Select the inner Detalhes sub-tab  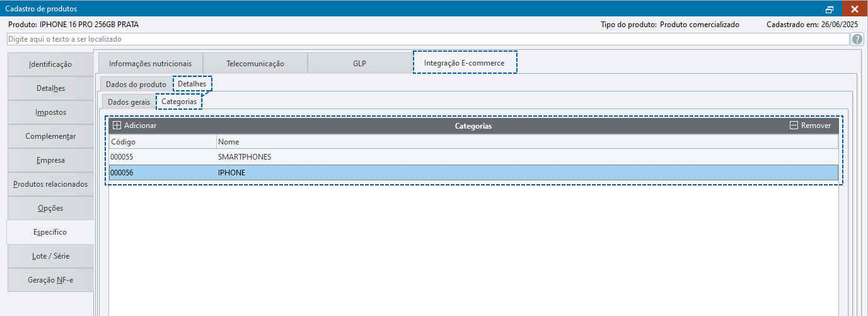point(192,84)
